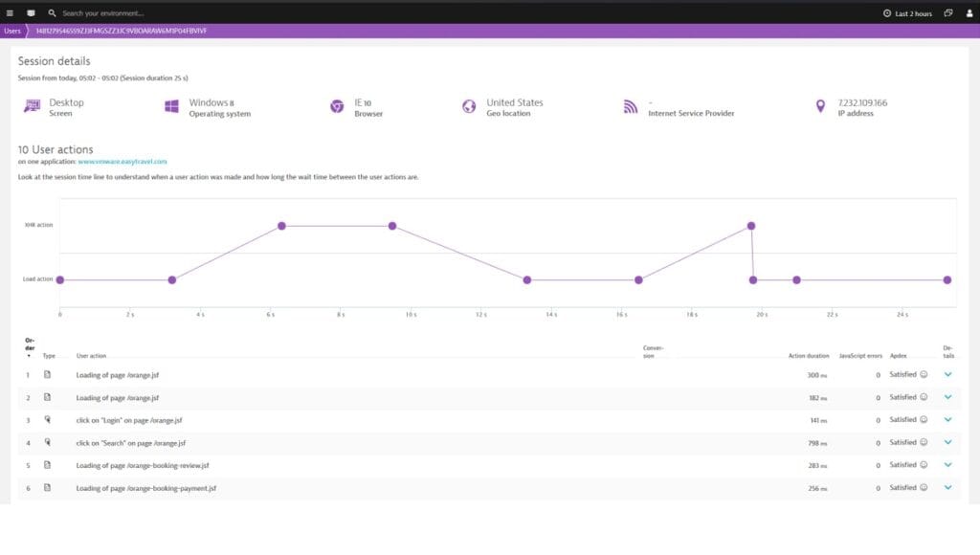Open the hamburger navigation menu
Viewport: 980px width, 555px height.
10,13
